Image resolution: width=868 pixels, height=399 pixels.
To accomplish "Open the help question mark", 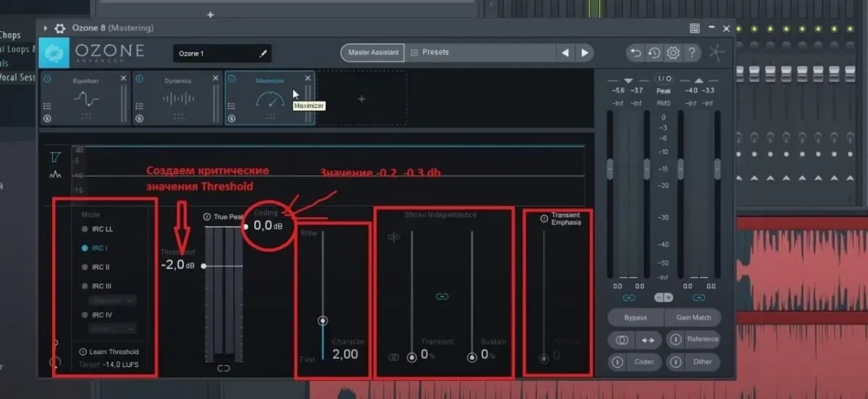I will 692,53.
